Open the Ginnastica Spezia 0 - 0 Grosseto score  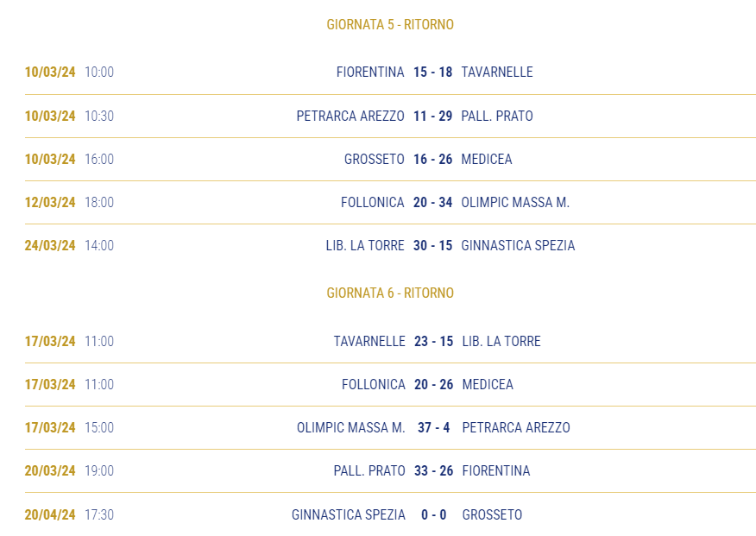tap(433, 515)
